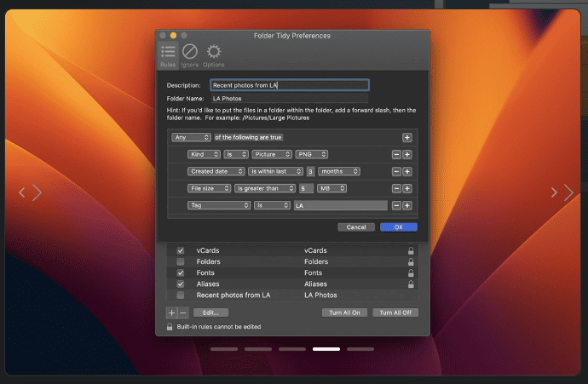Click the vCards folder name cell

(315, 250)
